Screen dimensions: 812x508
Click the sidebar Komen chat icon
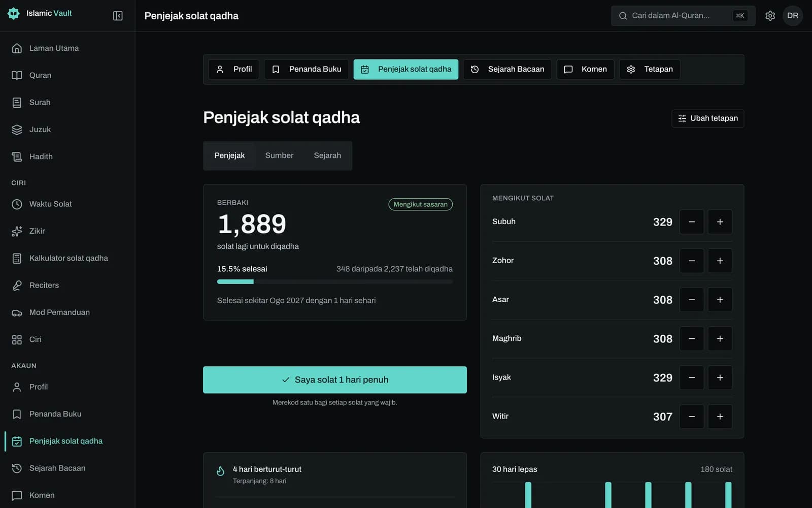coord(17,495)
